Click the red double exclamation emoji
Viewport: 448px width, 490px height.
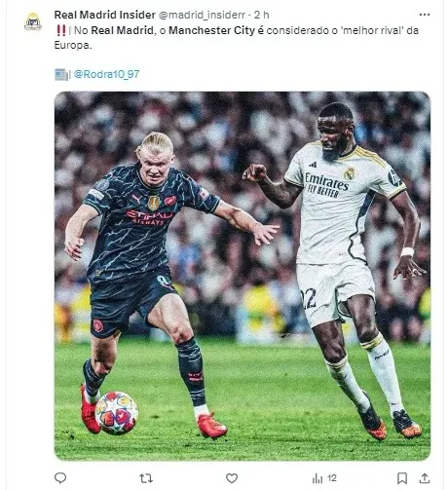tap(60, 30)
